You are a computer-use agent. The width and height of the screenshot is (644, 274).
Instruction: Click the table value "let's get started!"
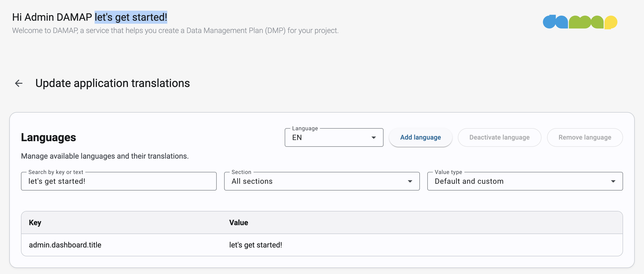(x=256, y=245)
